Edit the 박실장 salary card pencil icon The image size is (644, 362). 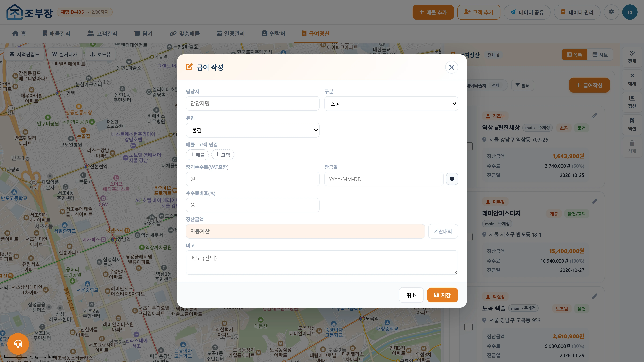(594, 296)
